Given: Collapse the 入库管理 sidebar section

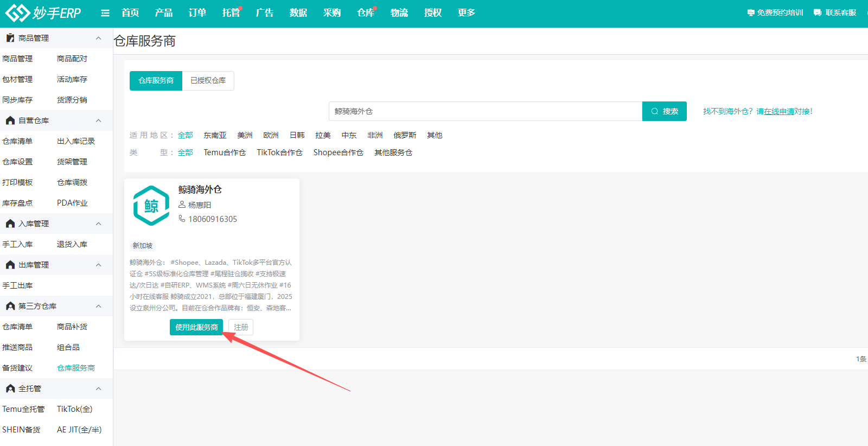Looking at the screenshot, I should pos(98,224).
